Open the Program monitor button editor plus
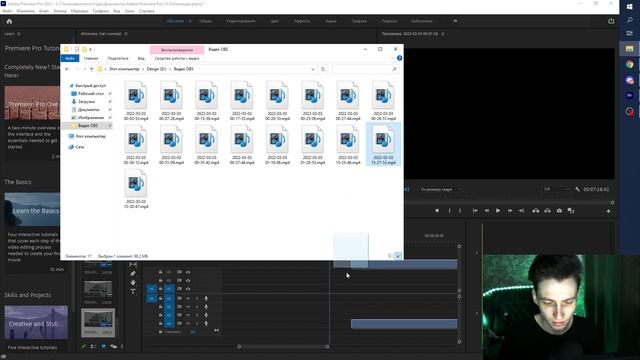Viewport: 640px width, 360px height. point(608,211)
